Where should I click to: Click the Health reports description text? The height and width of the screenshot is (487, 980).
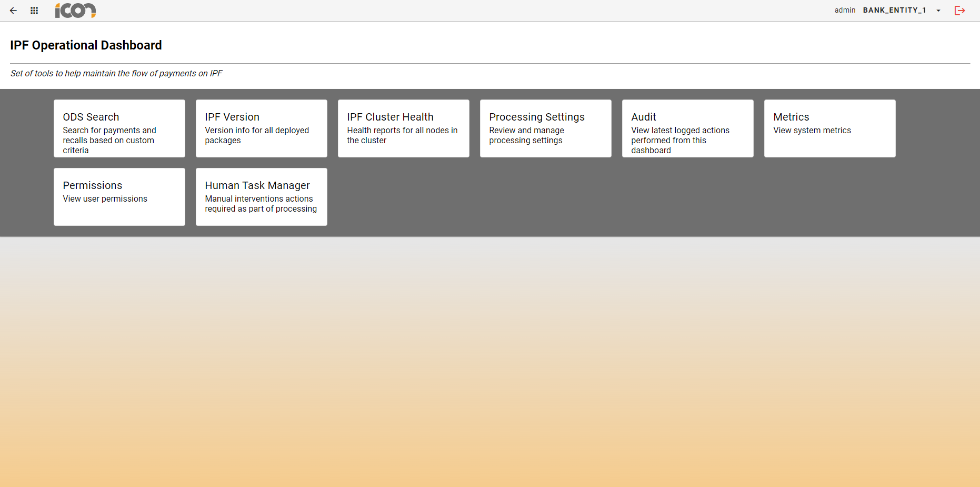coord(402,135)
